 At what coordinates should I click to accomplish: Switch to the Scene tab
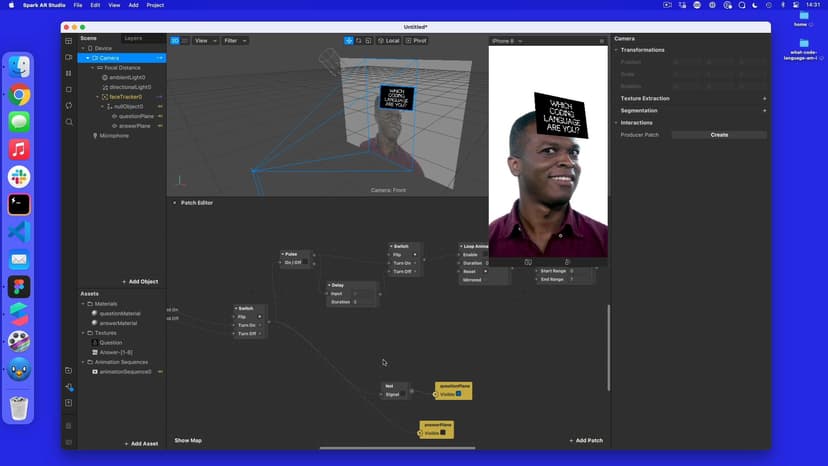[88, 39]
